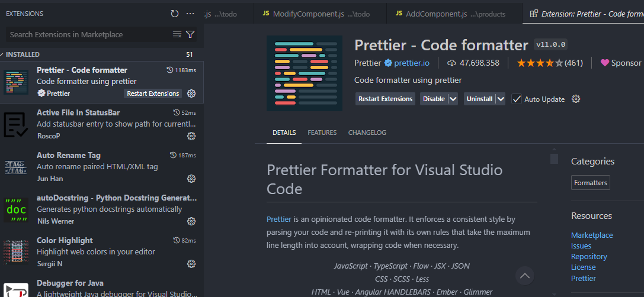644x297 pixels.
Task: Open the Repository resource link
Action: coord(589,256)
